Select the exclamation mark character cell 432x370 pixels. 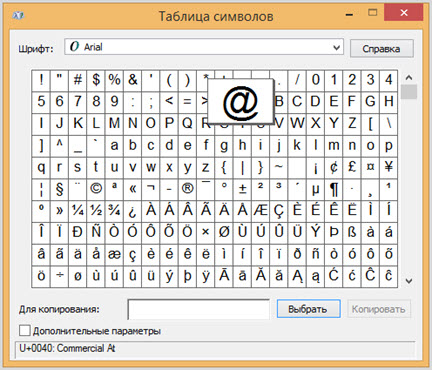41,80
